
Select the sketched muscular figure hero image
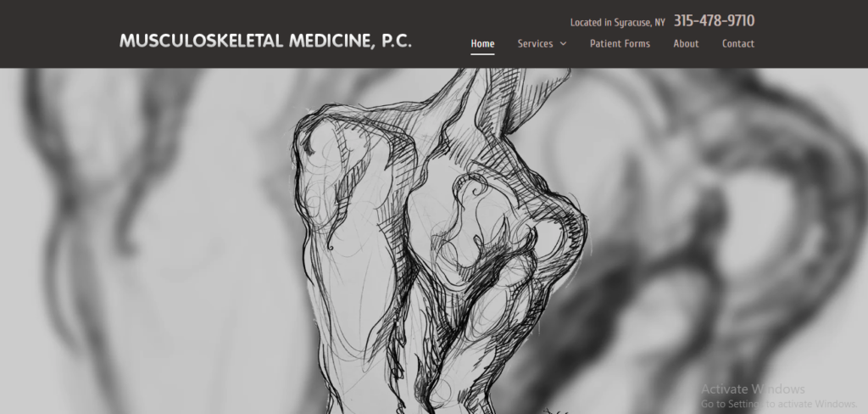pyautogui.click(x=437, y=241)
